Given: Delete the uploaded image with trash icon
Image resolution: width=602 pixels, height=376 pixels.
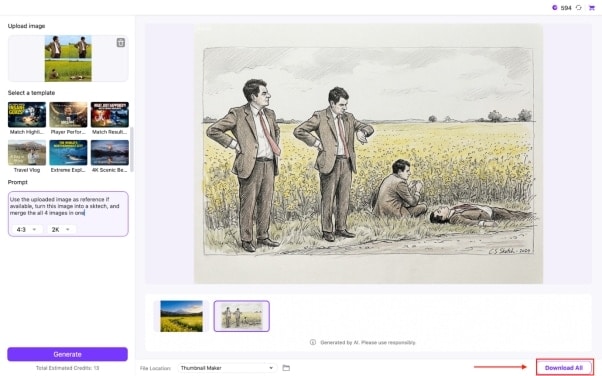Looking at the screenshot, I should 121,43.
